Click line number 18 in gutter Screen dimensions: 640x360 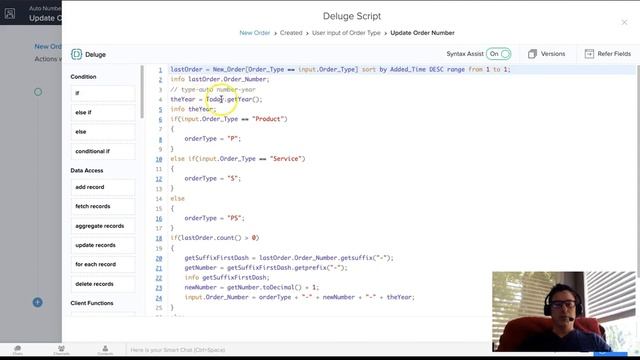click(x=159, y=238)
